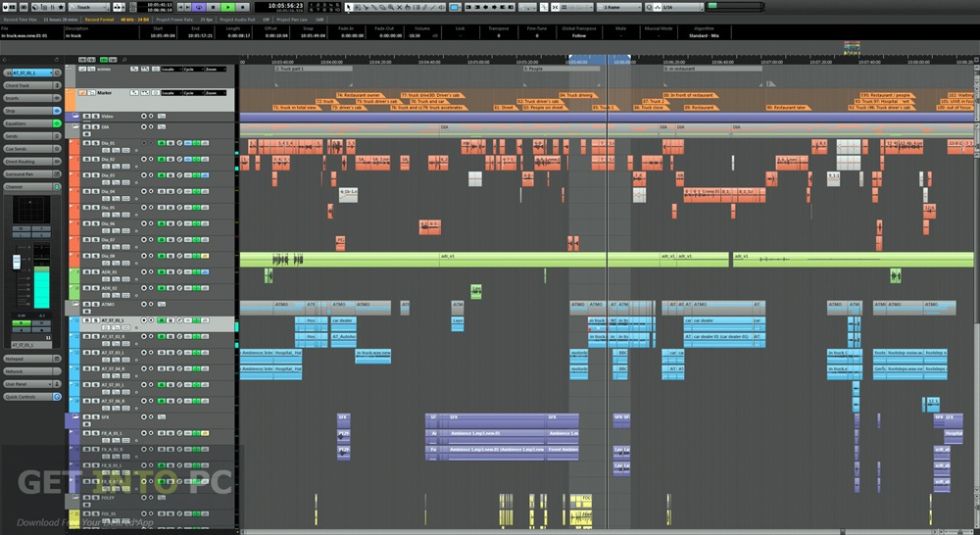Image resolution: width=980 pixels, height=535 pixels.
Task: Open the Chord Track inspector tab
Action: (31, 85)
